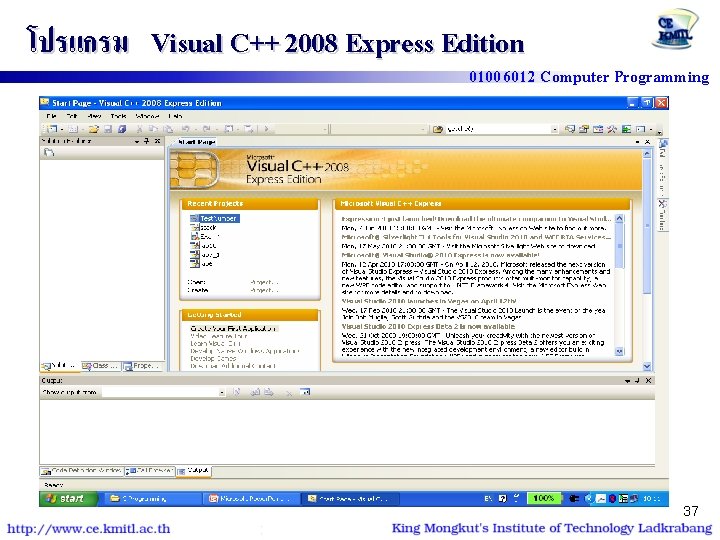Switch to the Property Manager tab

[142, 366]
